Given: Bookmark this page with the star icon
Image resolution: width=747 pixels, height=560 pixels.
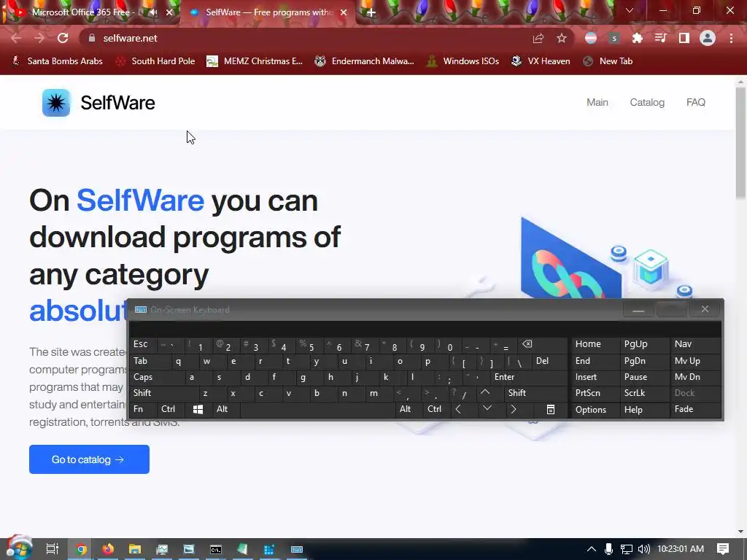Looking at the screenshot, I should (x=562, y=38).
